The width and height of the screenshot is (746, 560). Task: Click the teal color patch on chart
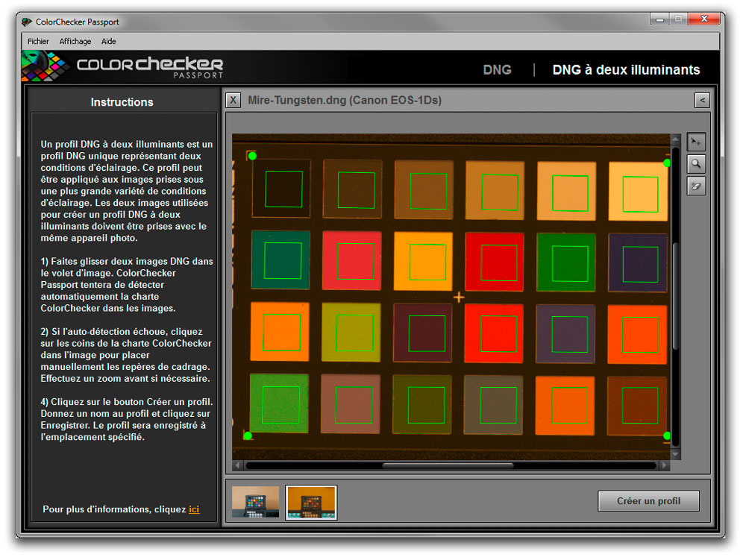[x=280, y=260]
